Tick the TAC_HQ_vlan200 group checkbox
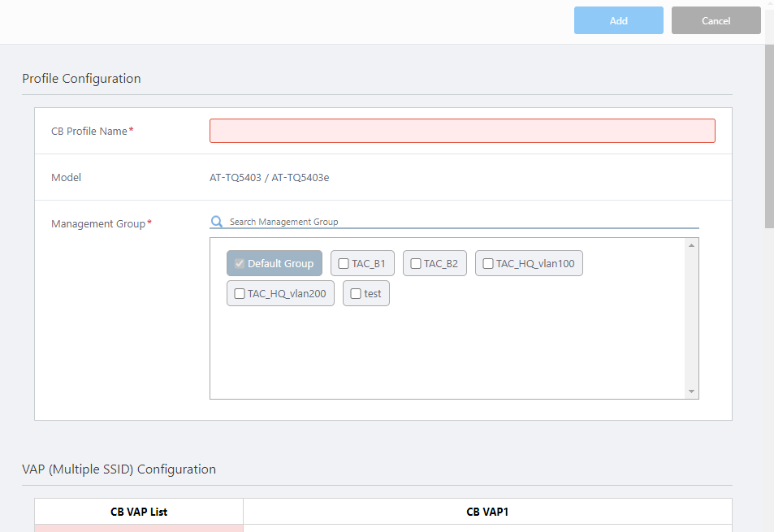The width and height of the screenshot is (774, 532). 240,293
